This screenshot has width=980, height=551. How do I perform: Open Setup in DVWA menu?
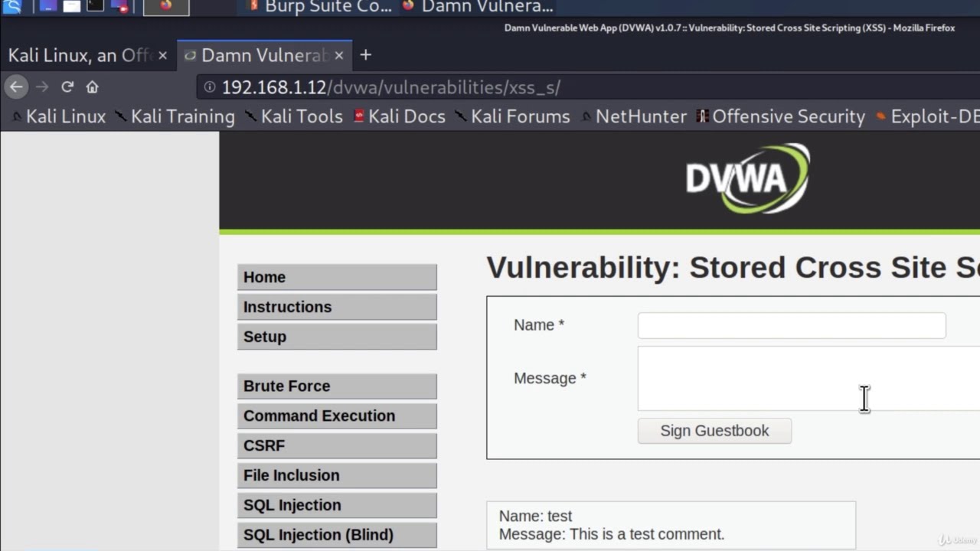(x=337, y=337)
